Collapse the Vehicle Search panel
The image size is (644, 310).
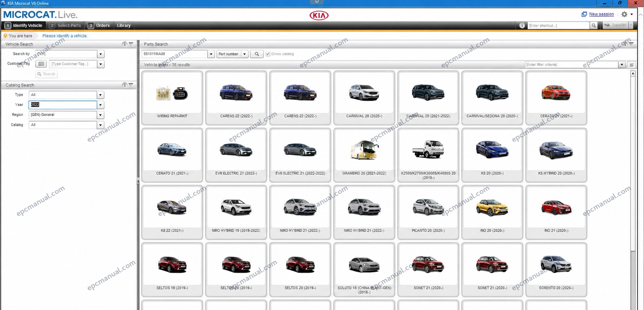[x=131, y=44]
